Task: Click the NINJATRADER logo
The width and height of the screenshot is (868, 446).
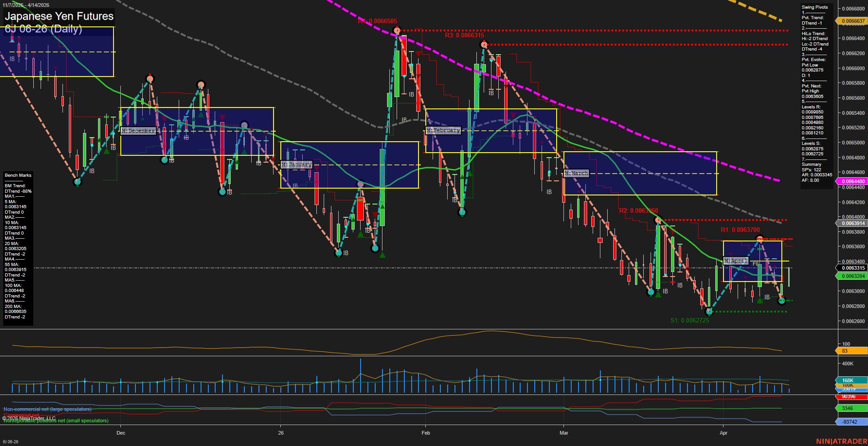Action: [841, 441]
